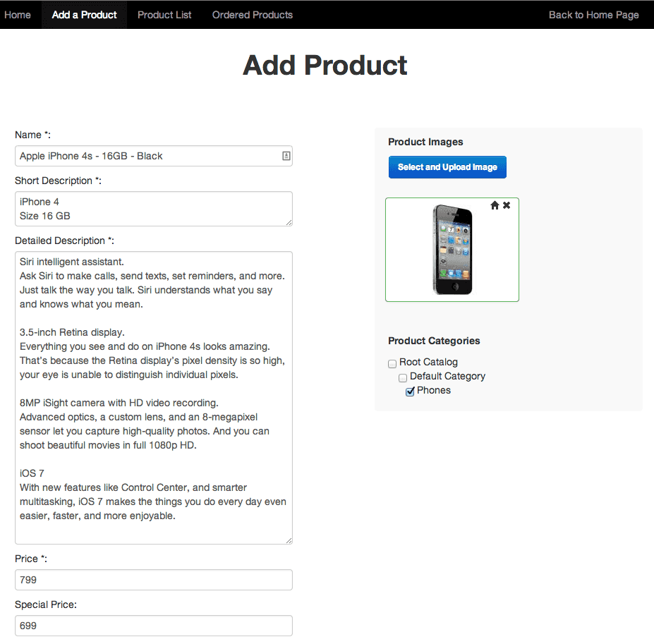The width and height of the screenshot is (654, 644).
Task: Go to the Home menu item
Action: [x=18, y=15]
